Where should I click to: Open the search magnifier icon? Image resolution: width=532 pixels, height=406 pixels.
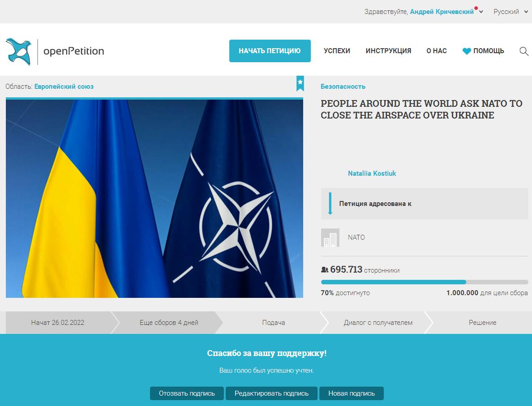pyautogui.click(x=524, y=51)
